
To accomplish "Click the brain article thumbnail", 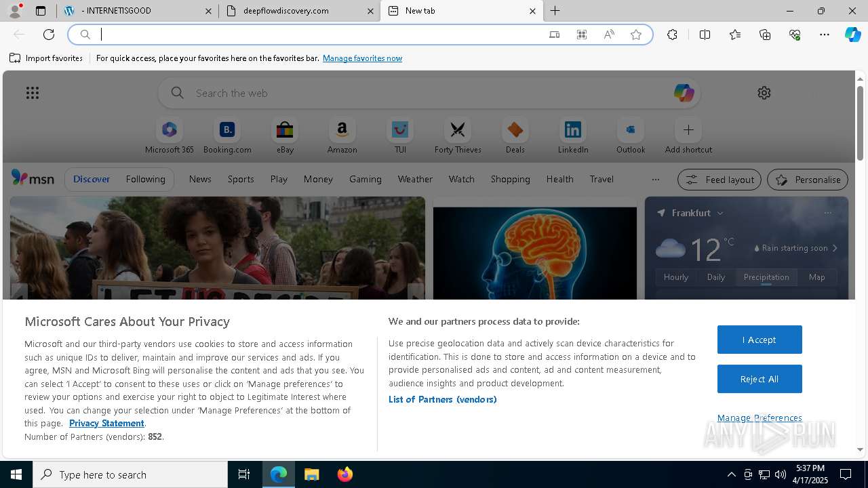I will (x=535, y=253).
